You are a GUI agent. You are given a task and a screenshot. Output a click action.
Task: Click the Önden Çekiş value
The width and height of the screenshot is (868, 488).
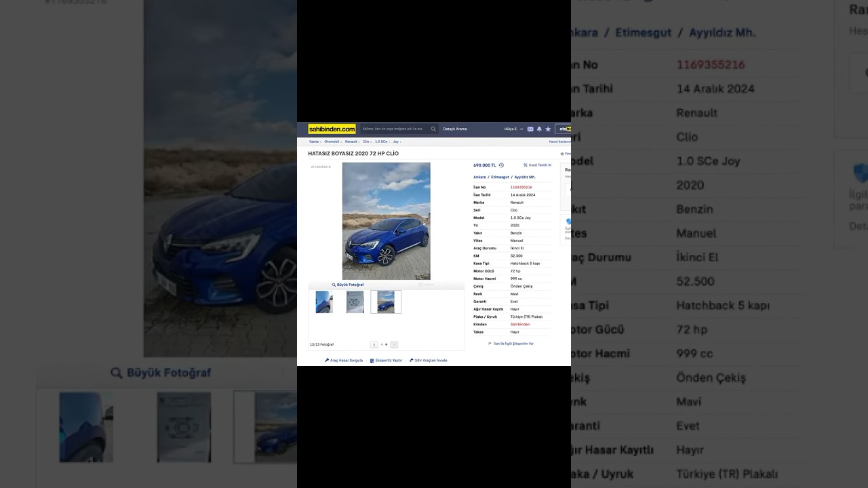click(521, 287)
